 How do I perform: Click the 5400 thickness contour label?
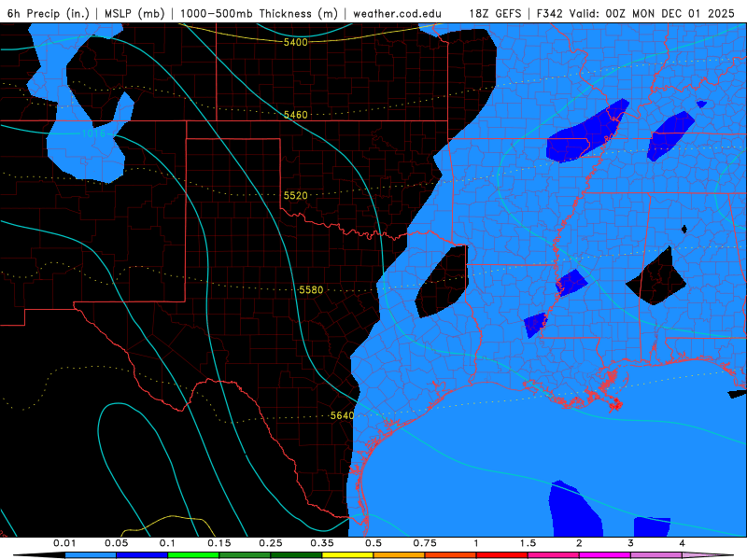295,42
